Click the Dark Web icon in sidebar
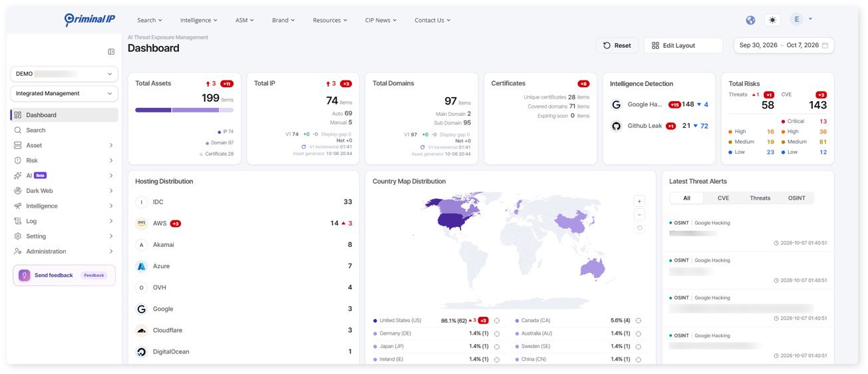Screen dimensions: 868x374 click(18, 191)
